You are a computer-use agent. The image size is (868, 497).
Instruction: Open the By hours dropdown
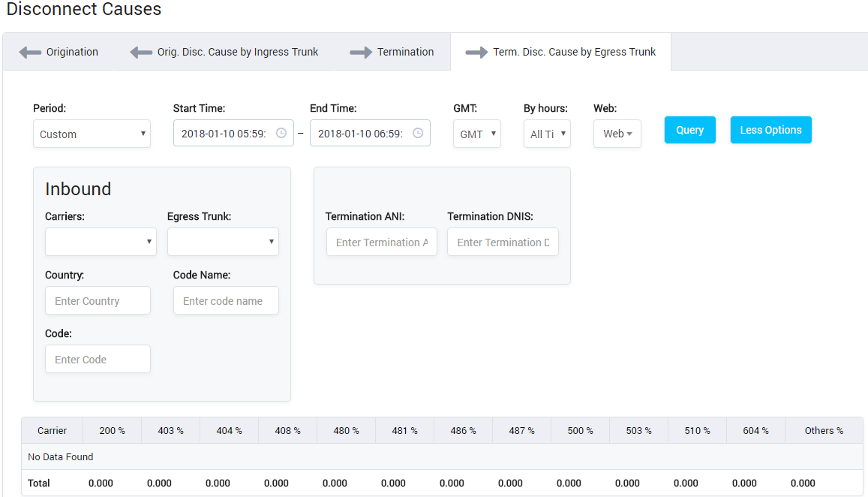[x=547, y=134]
